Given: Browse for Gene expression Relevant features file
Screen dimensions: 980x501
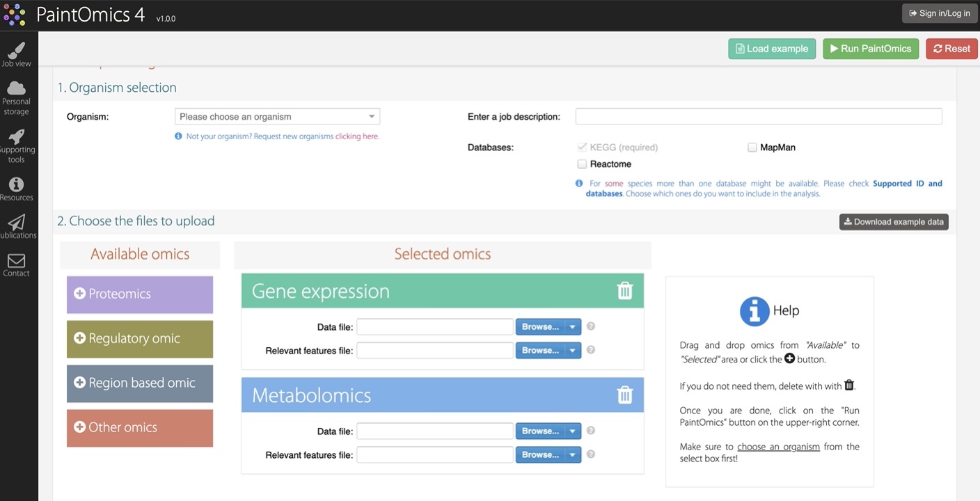Looking at the screenshot, I should click(540, 351).
